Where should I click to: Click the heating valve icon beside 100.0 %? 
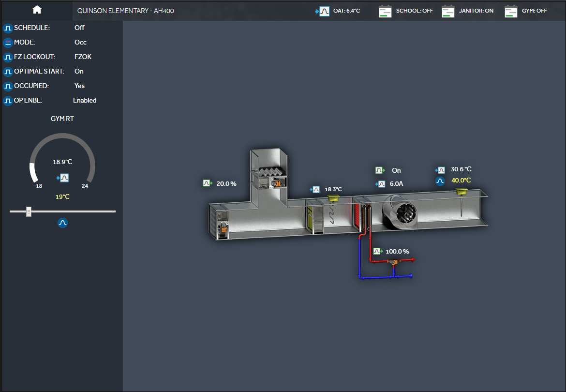click(x=377, y=251)
